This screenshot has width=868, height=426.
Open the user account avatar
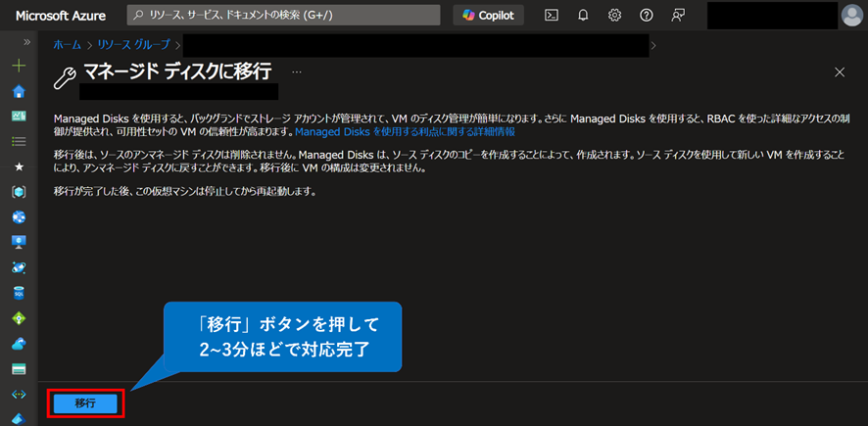pos(852,16)
